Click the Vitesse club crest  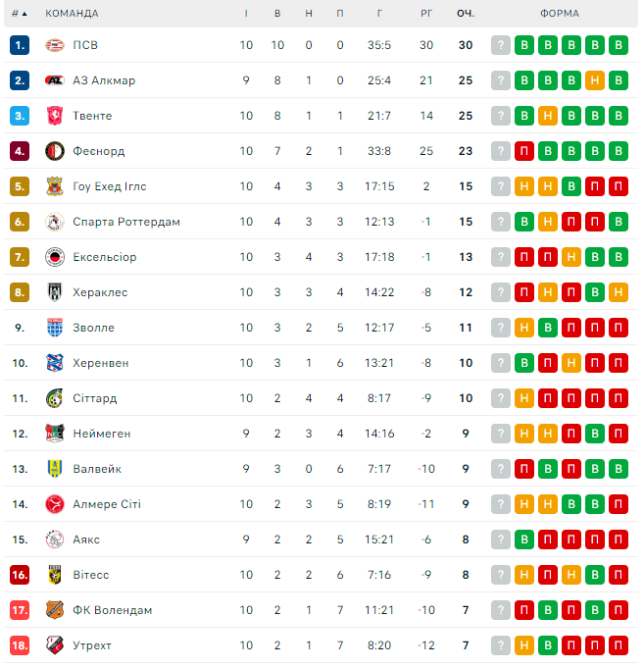tap(54, 575)
